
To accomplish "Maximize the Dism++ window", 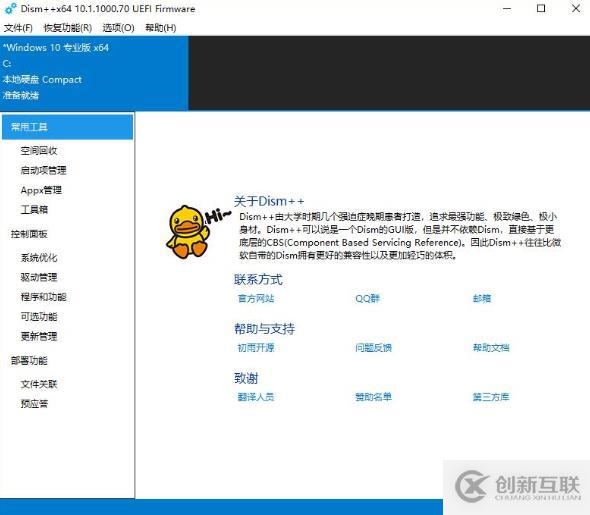I will (541, 8).
